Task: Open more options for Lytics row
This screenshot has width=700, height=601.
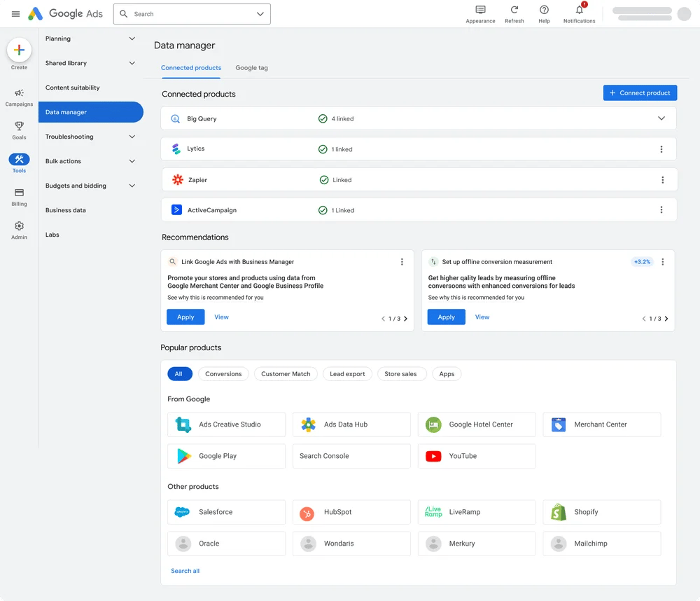Action: (661, 149)
